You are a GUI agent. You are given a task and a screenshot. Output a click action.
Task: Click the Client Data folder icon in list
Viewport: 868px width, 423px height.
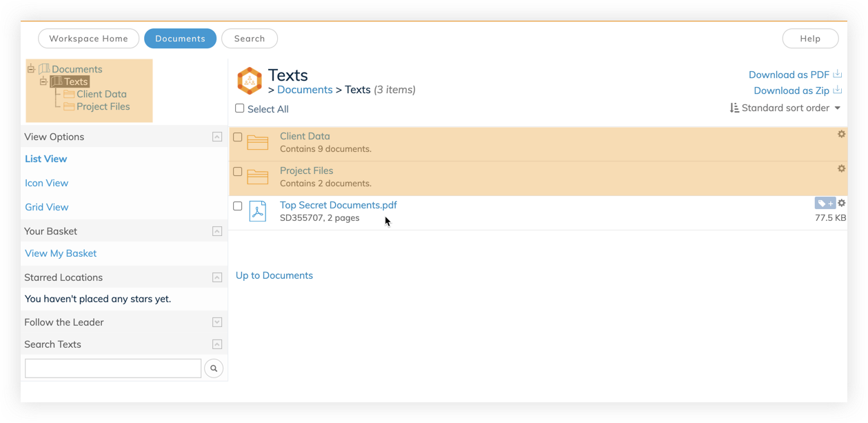[x=258, y=142]
